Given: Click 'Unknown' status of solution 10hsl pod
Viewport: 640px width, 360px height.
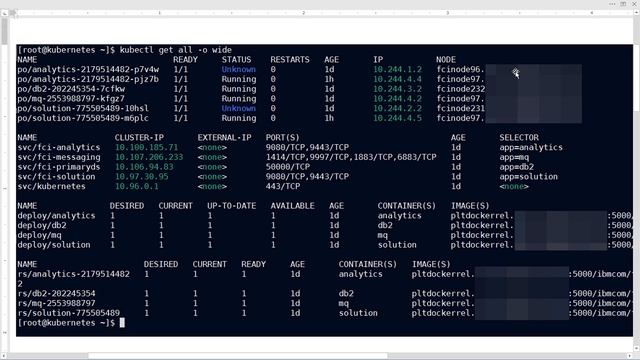Looking at the screenshot, I should pyautogui.click(x=239, y=109).
